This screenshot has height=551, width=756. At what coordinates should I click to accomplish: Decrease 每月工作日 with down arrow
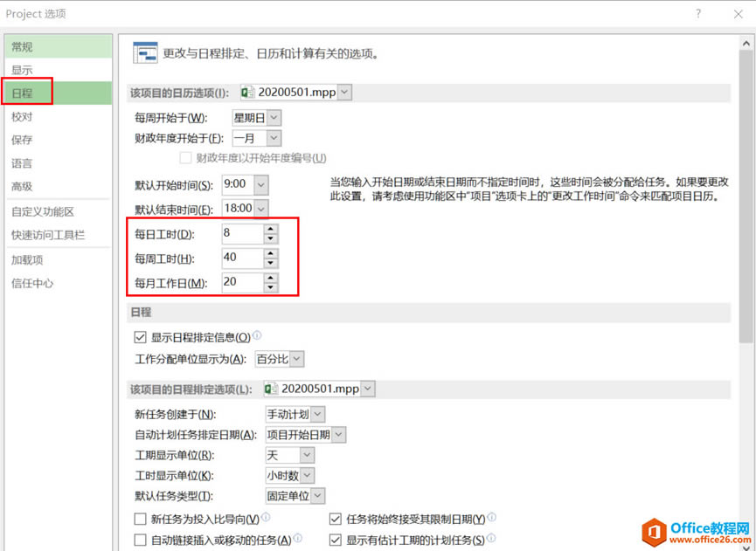click(271, 287)
